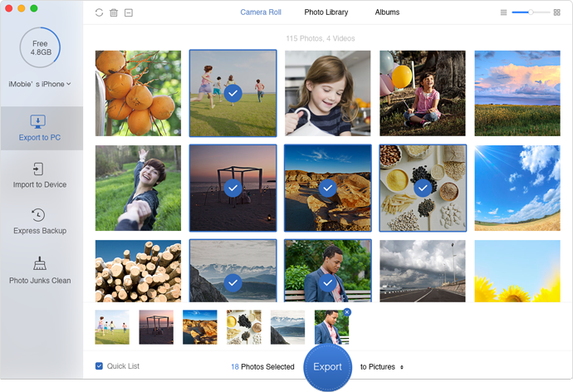Viewport: 573px width, 392px height.
Task: Click the trash delete icon
Action: pos(114,12)
